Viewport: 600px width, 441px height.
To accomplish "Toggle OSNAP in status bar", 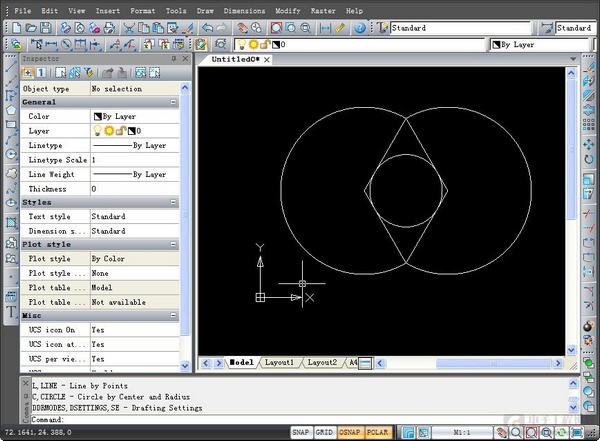I will coord(351,432).
